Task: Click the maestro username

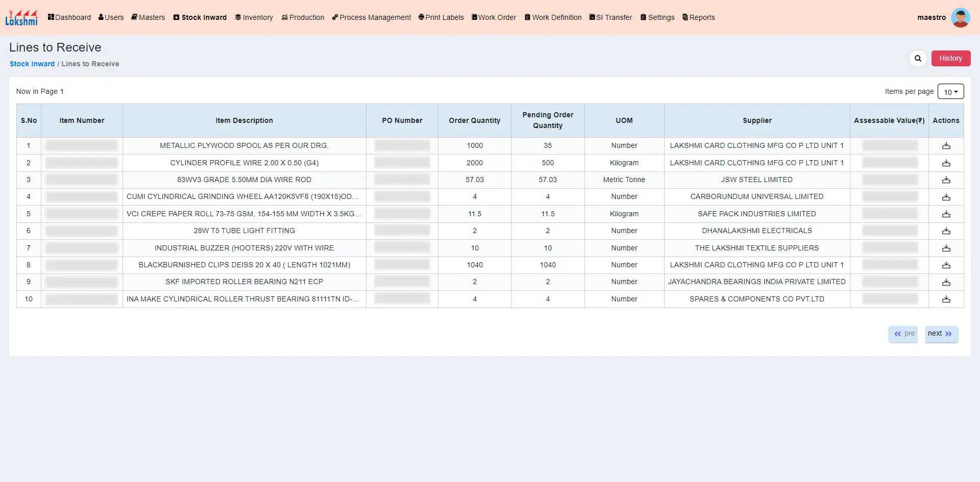Action: [932, 17]
